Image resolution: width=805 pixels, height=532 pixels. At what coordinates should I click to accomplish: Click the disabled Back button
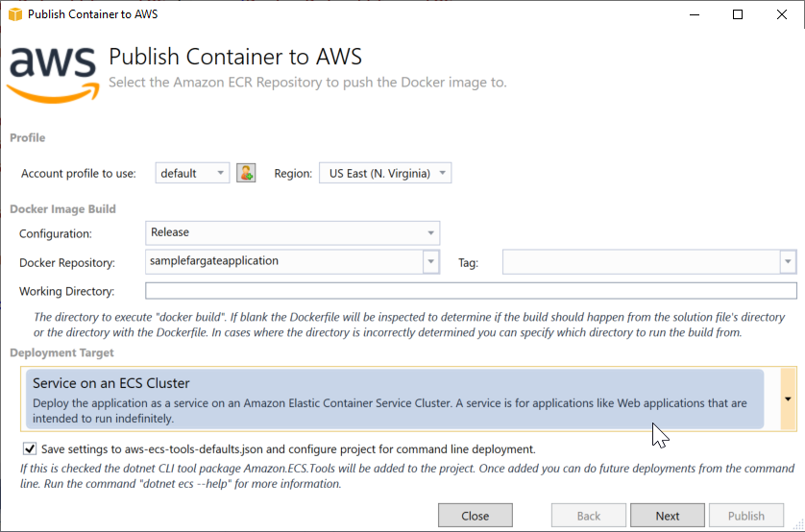click(x=588, y=515)
